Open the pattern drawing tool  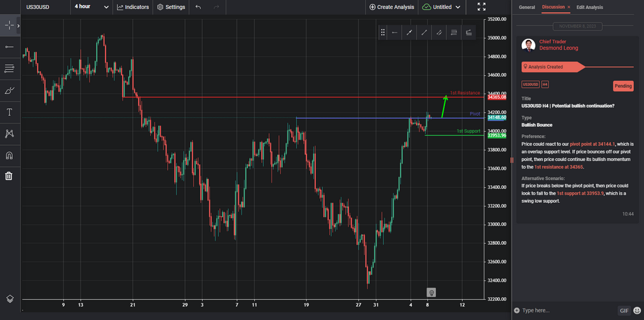9,134
